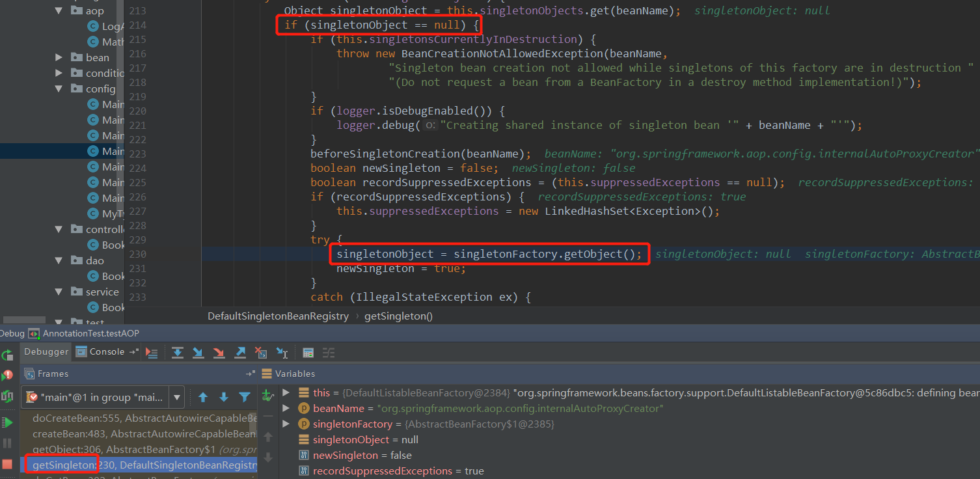Open the Evaluate Expression calculator icon

click(x=308, y=352)
